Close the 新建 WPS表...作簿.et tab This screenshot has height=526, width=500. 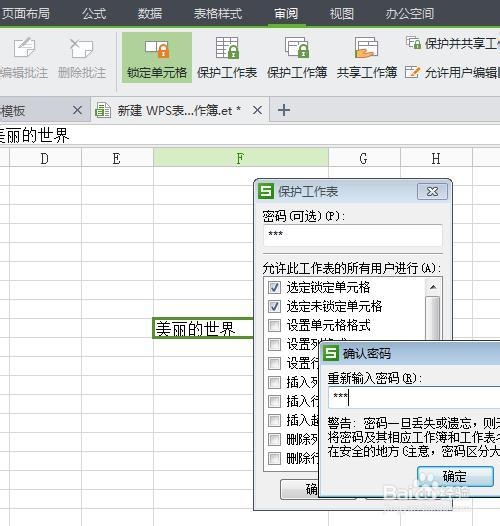tap(257, 110)
